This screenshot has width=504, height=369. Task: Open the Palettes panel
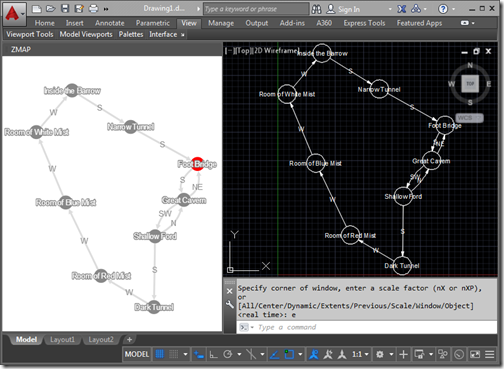click(x=131, y=34)
